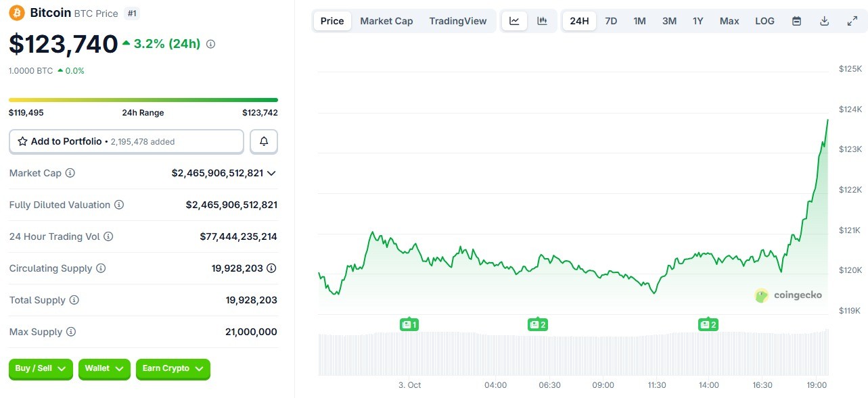Switch to candlestick chart icon
868x398 pixels.
point(542,21)
